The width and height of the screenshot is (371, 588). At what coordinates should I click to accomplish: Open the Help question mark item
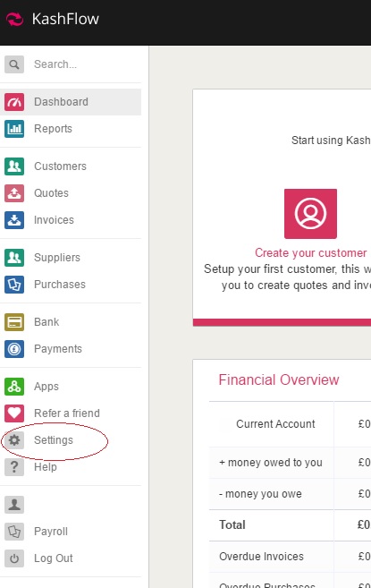46,467
